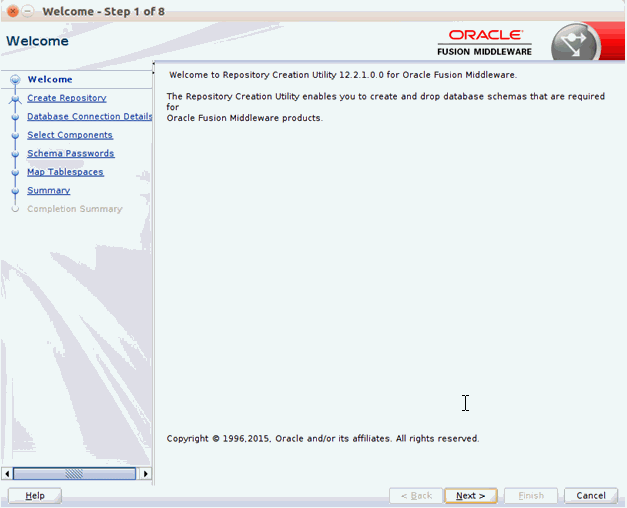Open the Create Repository step link
The image size is (627, 508).
(67, 98)
